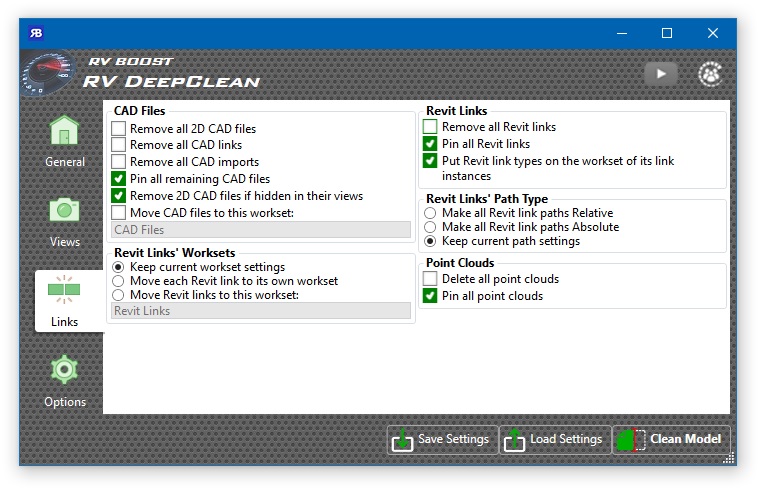Screen dimensions: 762x492
Task: Uncheck Pin all Revit links
Action: tap(430, 143)
